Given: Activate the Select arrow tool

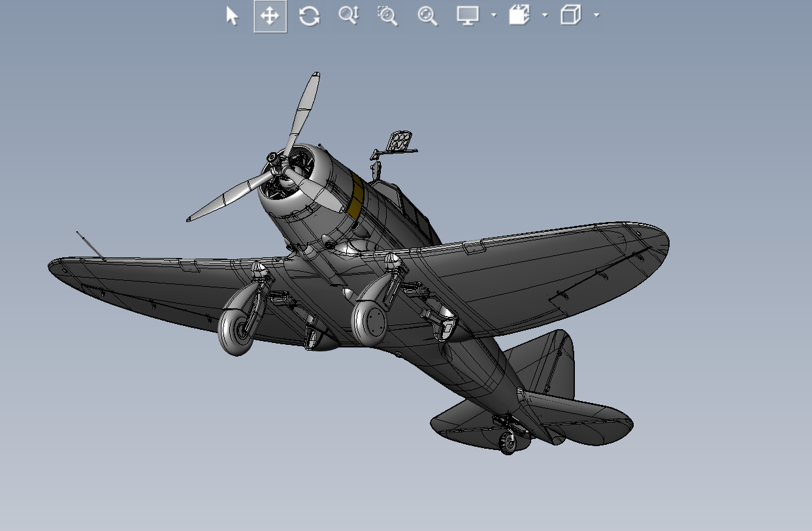Looking at the screenshot, I should (x=232, y=16).
